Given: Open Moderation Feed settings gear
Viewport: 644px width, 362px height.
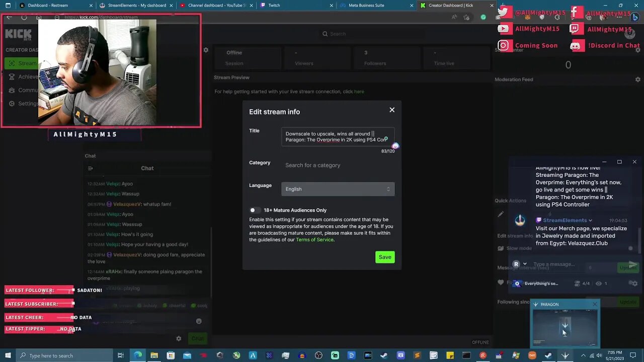Looking at the screenshot, I should point(638,79).
